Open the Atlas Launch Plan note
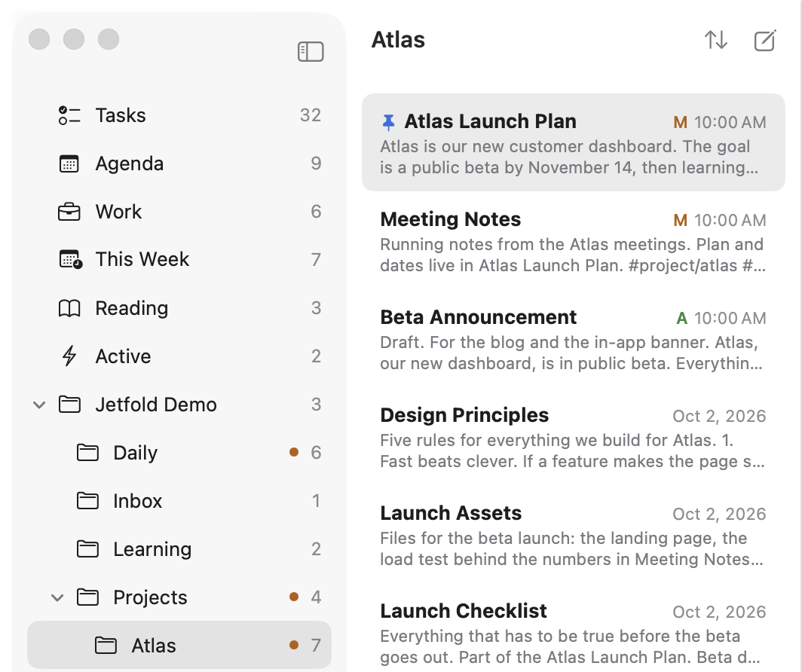The width and height of the screenshot is (802, 672). 574,142
